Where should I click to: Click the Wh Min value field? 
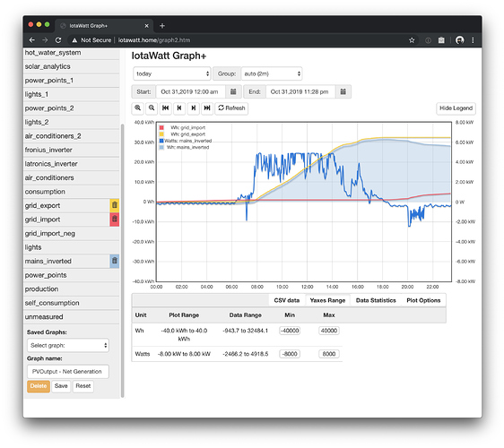pyautogui.click(x=290, y=331)
